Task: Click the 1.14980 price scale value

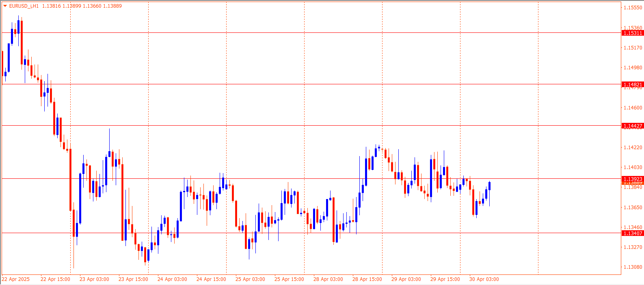Action: [x=633, y=68]
